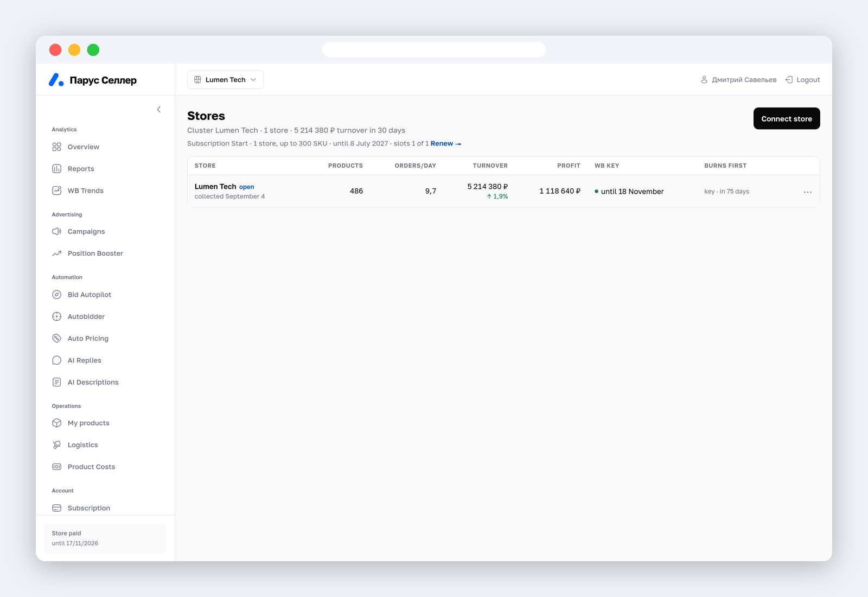Click the logout door icon
Image resolution: width=868 pixels, height=597 pixels.
(x=789, y=80)
